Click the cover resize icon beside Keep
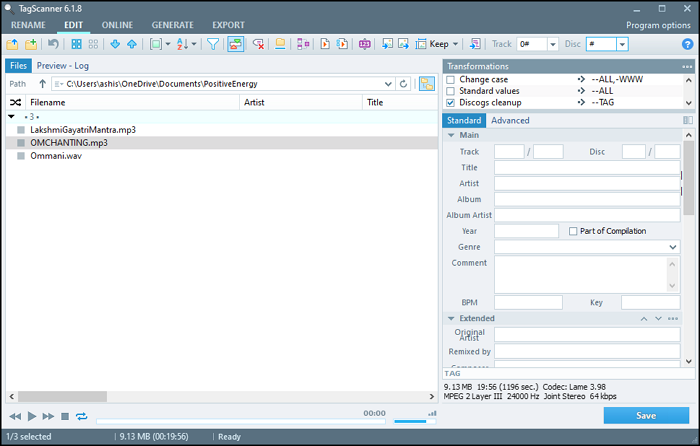This screenshot has width=700, height=446. (421, 44)
